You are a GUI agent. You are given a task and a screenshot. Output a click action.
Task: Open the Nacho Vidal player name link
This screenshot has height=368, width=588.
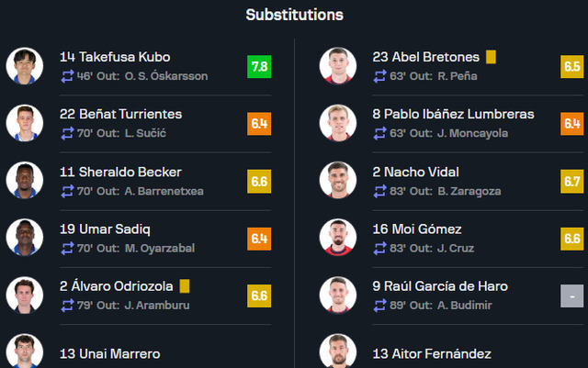pyautogui.click(x=415, y=172)
